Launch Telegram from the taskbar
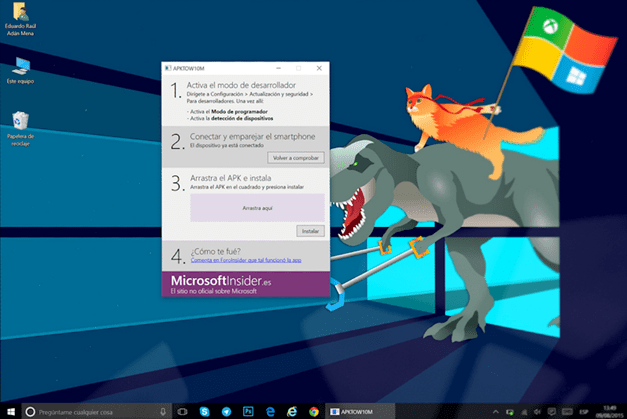 (226, 411)
